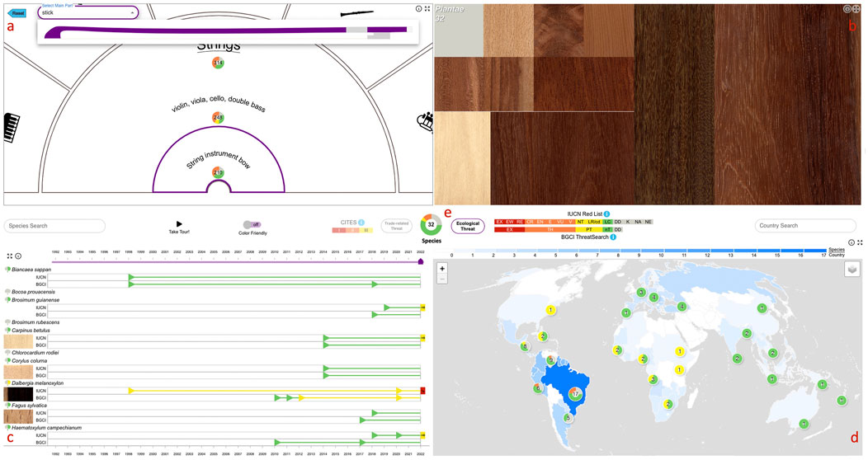The image size is (868, 460).
Task: Click the Fagus sylvatica wood thumbnail
Action: point(18,416)
